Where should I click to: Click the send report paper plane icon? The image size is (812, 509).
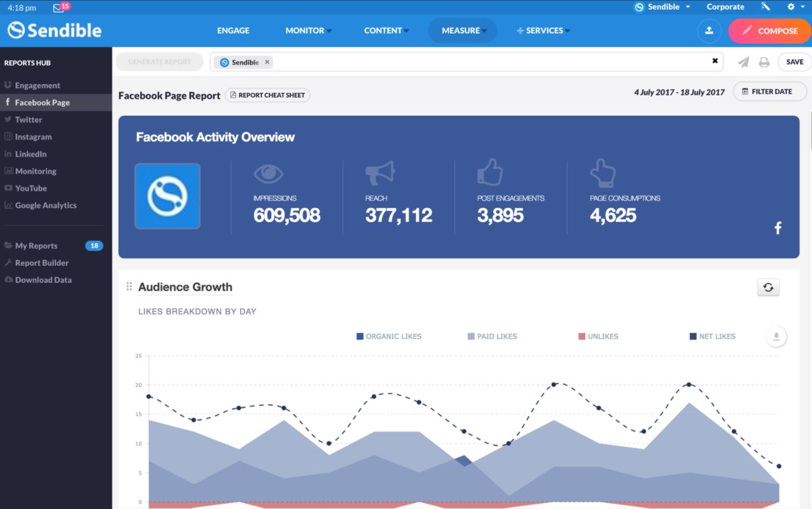pyautogui.click(x=743, y=62)
